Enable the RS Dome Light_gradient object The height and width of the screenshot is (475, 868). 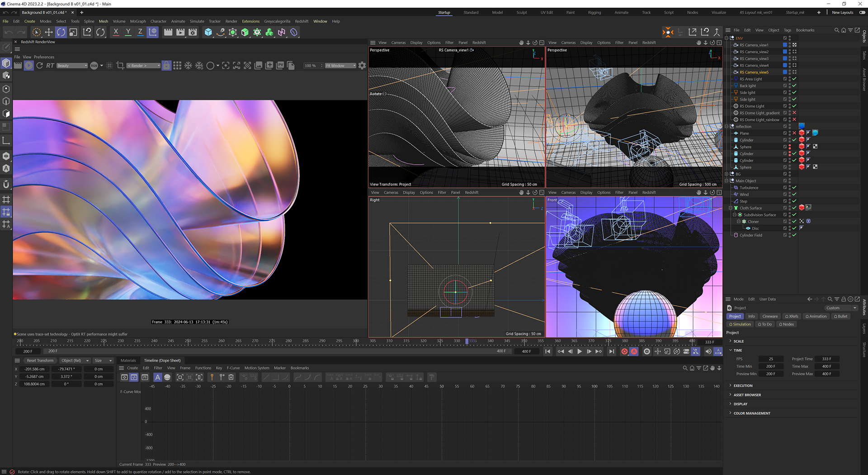click(x=794, y=113)
